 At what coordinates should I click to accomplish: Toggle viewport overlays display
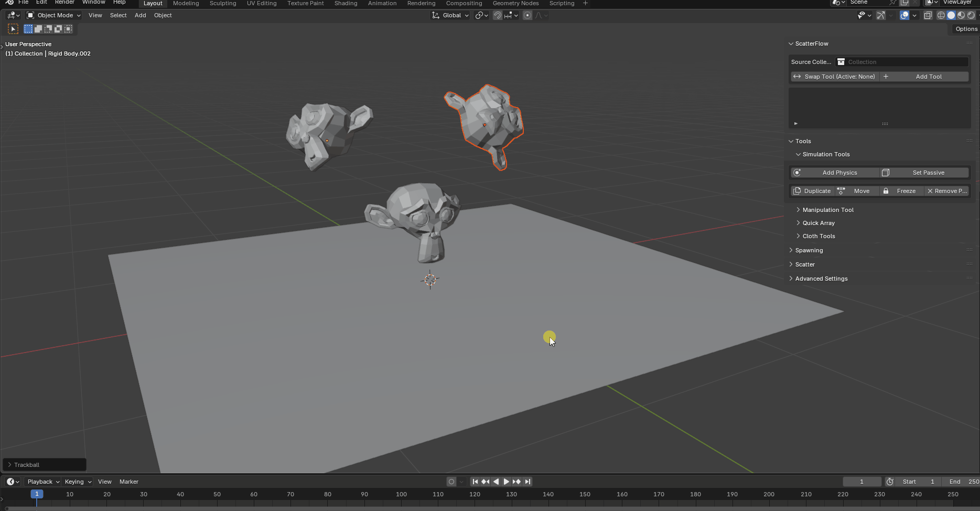pyautogui.click(x=904, y=15)
